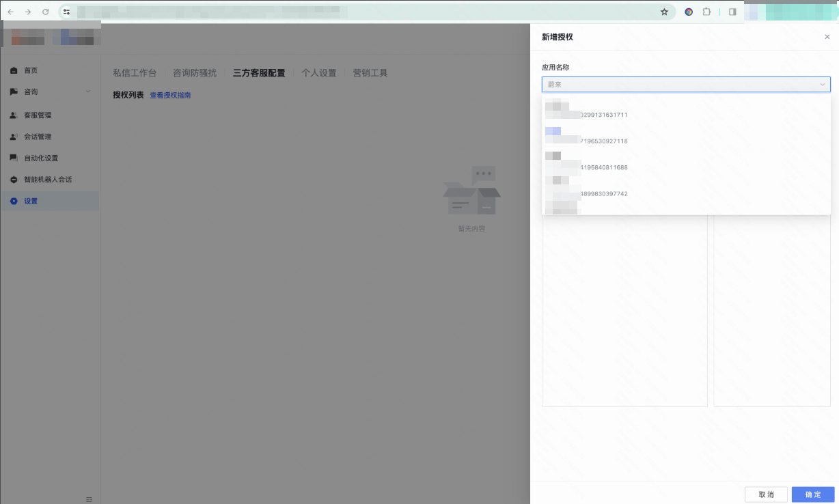Select option ending 7196530927118
The width and height of the screenshot is (839, 504).
click(686, 136)
